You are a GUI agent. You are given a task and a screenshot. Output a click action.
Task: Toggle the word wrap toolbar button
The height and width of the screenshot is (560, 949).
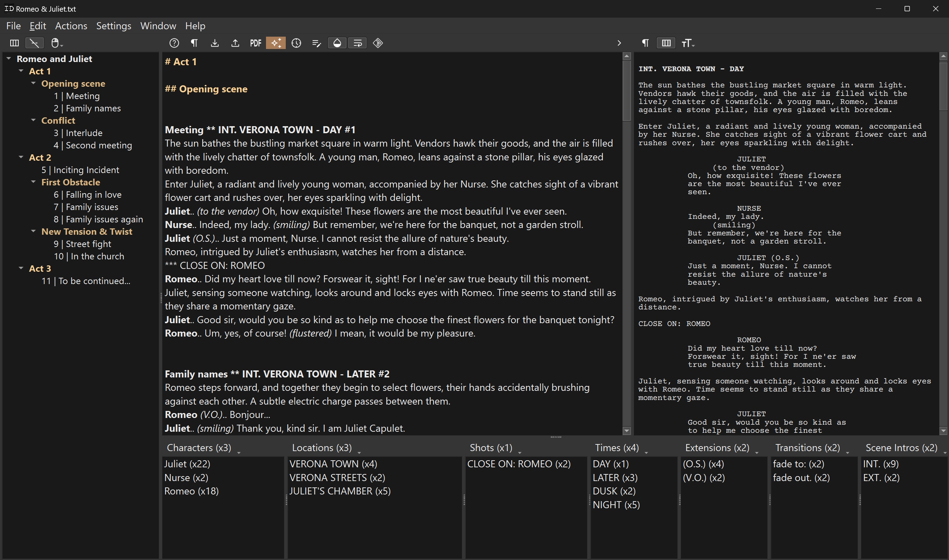click(357, 43)
